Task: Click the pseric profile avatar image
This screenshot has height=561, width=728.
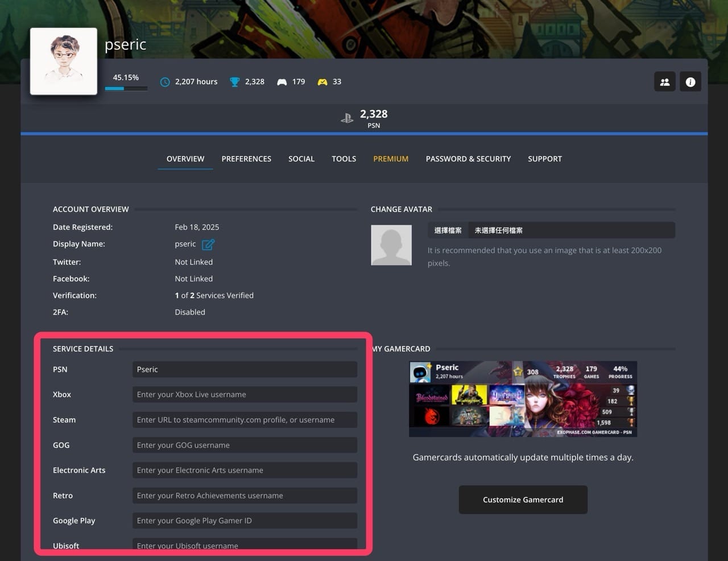Action: click(x=64, y=61)
